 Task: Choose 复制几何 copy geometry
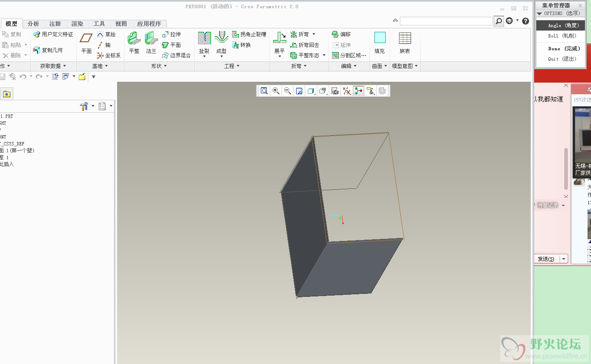48,50
